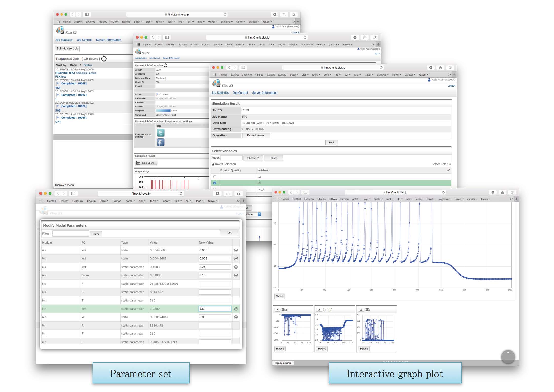Screen dimensions: 554x392
Task: Click round scroll-to-top arrow button
Action: tap(508, 357)
